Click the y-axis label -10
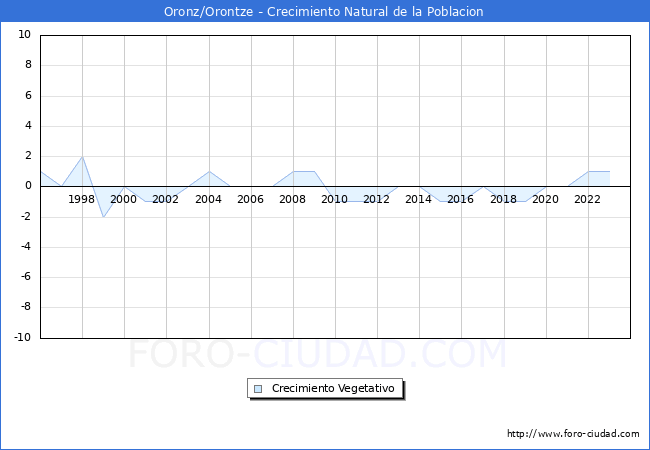 [x=23, y=337]
